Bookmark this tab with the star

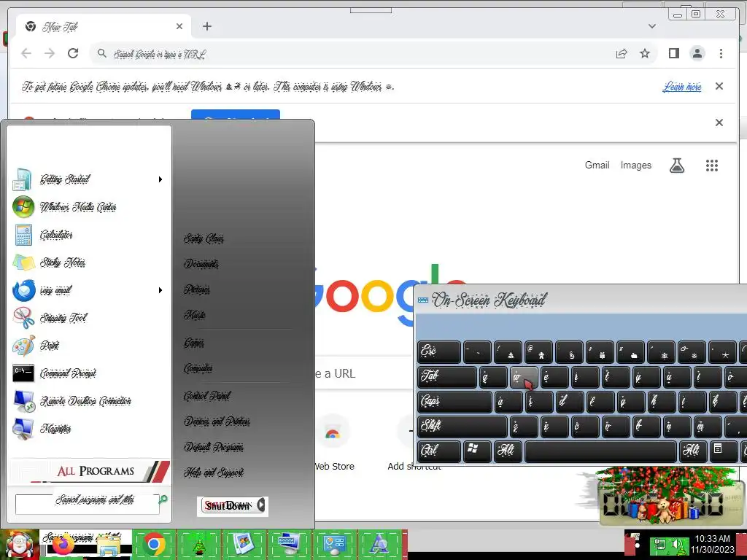pyautogui.click(x=645, y=53)
